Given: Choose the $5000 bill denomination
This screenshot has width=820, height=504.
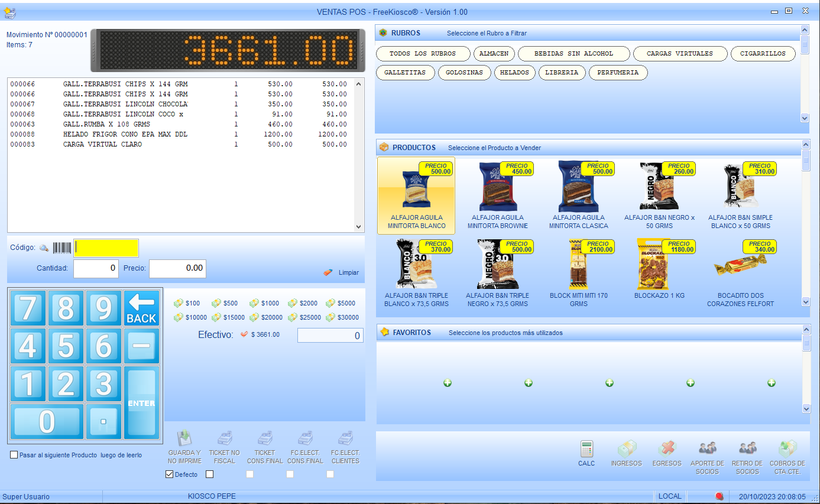Looking at the screenshot, I should tap(341, 303).
